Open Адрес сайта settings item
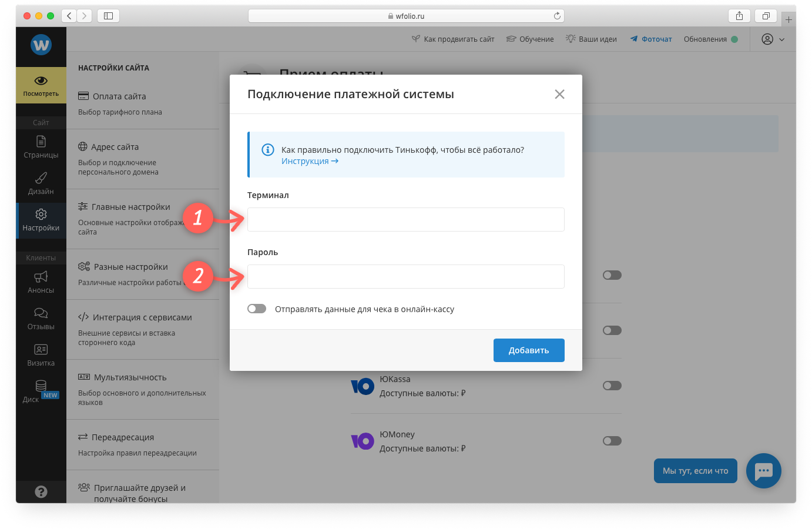The width and height of the screenshot is (812, 529). [x=143, y=159]
